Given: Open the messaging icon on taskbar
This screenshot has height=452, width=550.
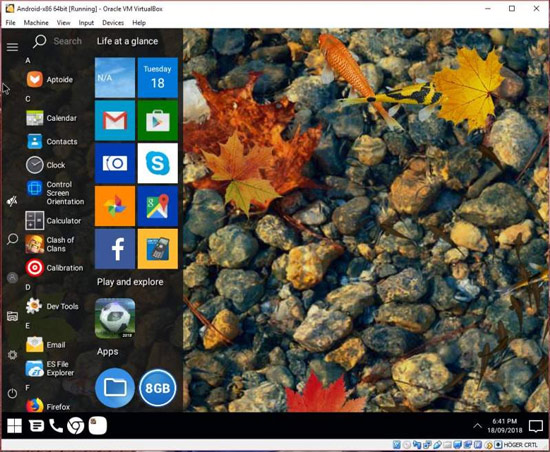Looking at the screenshot, I should 36,426.
